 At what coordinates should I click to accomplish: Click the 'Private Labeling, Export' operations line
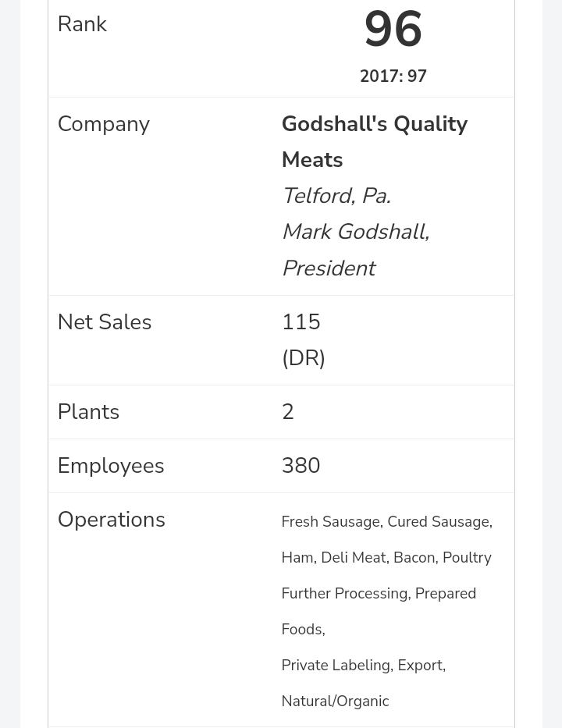pos(363,666)
